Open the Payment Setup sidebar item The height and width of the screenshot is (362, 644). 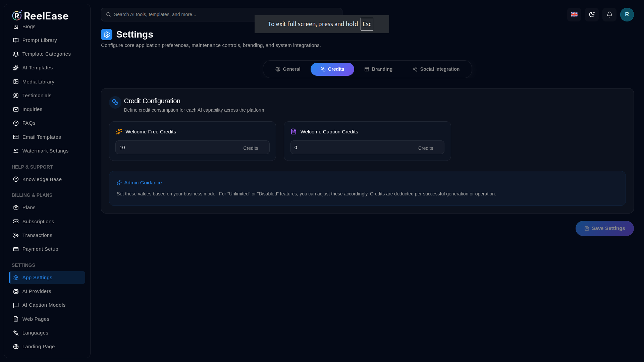47,249
